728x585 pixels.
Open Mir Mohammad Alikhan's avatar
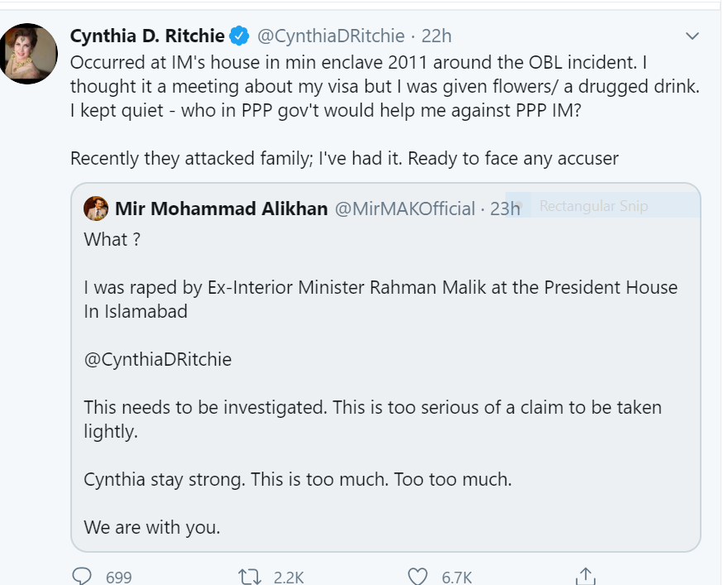(96, 209)
